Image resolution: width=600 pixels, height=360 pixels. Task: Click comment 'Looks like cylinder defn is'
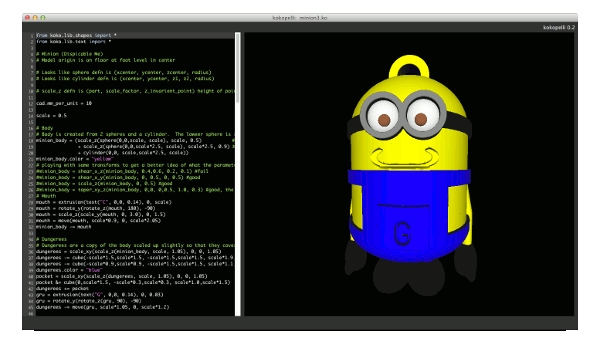tap(125, 78)
